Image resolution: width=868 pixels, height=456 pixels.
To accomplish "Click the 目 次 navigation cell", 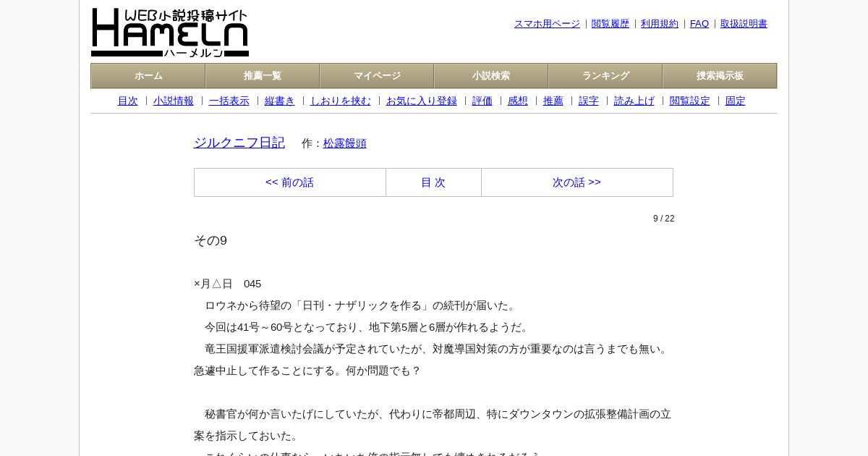I will tap(433, 182).
